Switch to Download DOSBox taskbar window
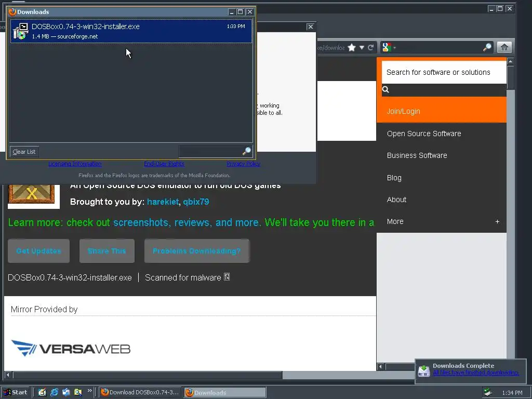Viewport: 532px width, 399px height. point(140,392)
